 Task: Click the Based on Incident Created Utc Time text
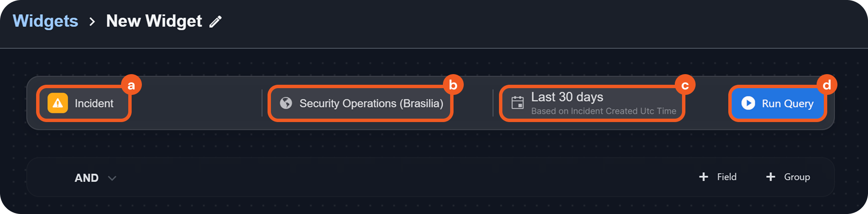point(603,111)
